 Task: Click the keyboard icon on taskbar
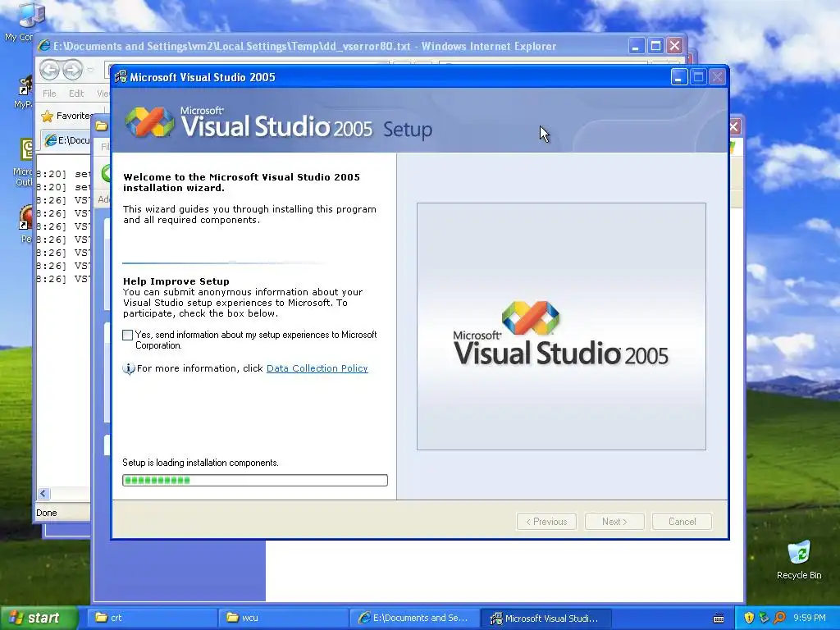click(719, 619)
